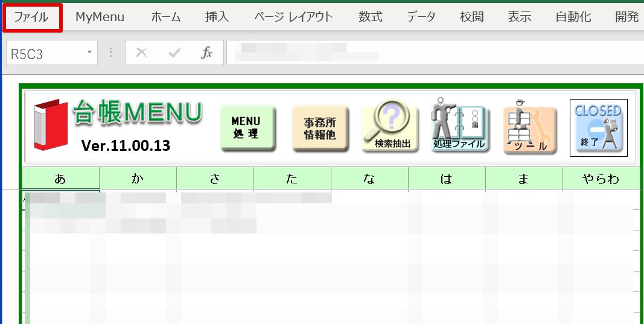Select the あ index header
Viewport: 644px width, 324px height.
click(x=60, y=179)
